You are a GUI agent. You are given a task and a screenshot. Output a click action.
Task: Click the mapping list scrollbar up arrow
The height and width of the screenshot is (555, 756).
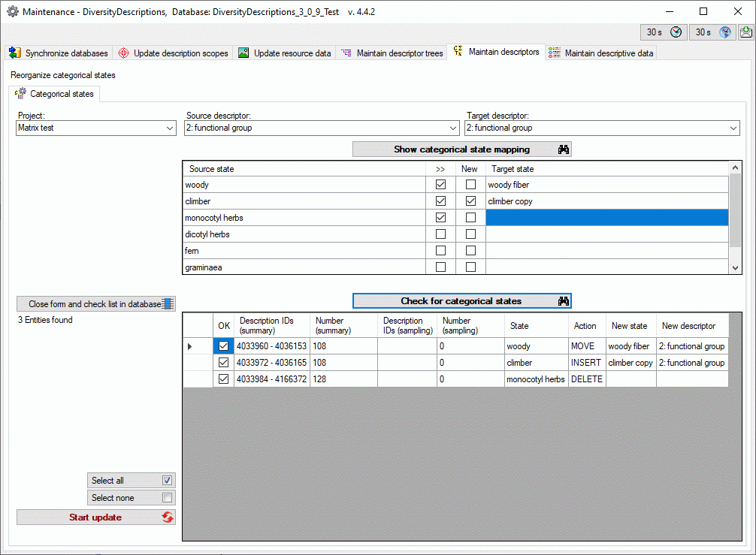coord(735,167)
